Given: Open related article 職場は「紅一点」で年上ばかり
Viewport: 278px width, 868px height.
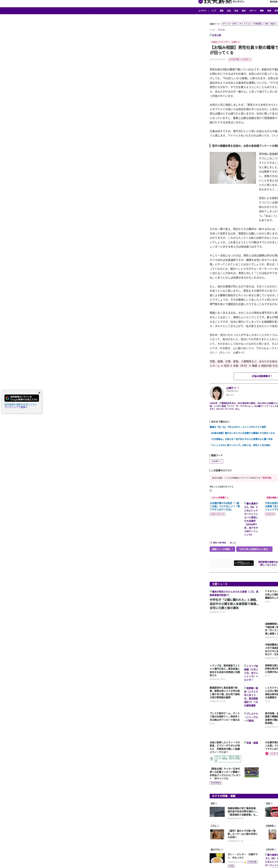Looking at the screenshot, I should (238, 427).
